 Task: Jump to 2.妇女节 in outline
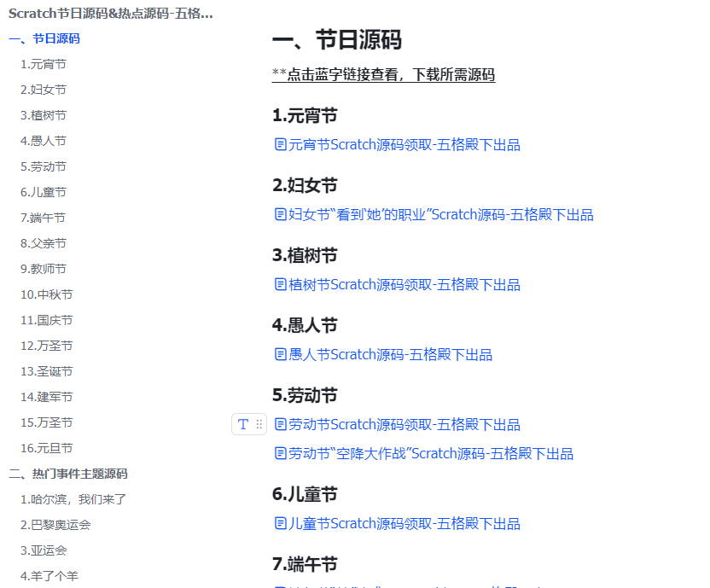[x=44, y=90]
